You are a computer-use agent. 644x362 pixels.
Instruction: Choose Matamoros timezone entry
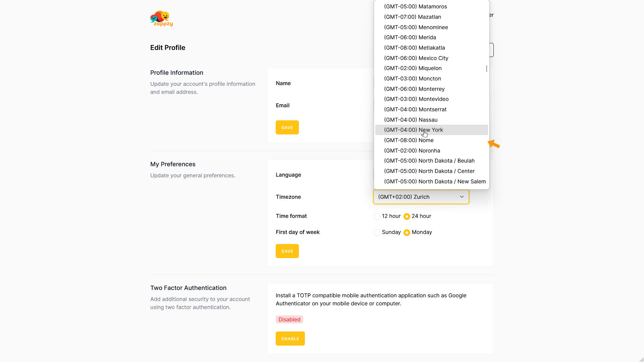pos(415,7)
